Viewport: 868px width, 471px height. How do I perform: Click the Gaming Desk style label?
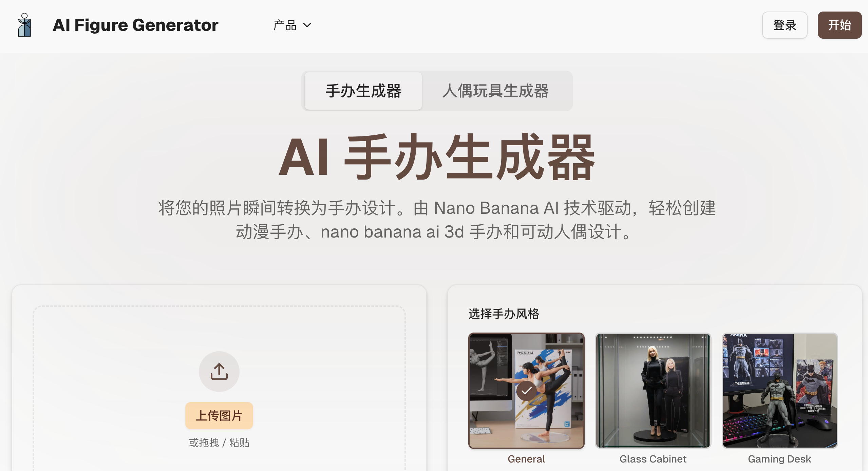[779, 459]
